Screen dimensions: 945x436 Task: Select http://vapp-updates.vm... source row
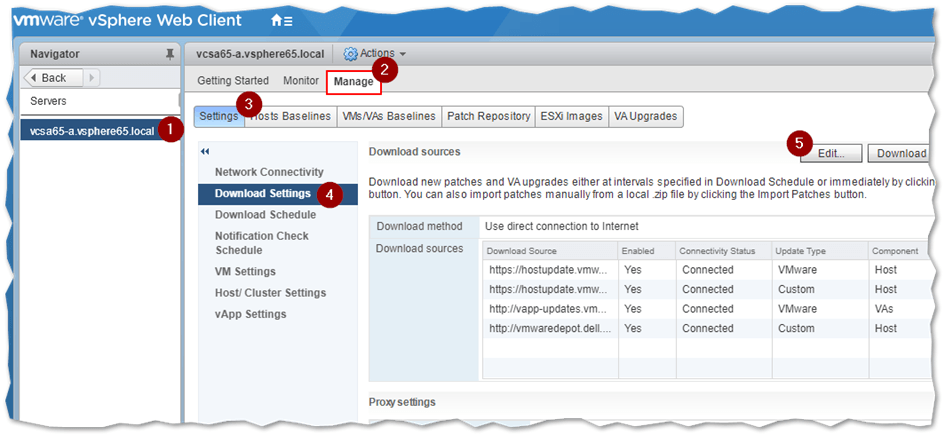coord(707,309)
